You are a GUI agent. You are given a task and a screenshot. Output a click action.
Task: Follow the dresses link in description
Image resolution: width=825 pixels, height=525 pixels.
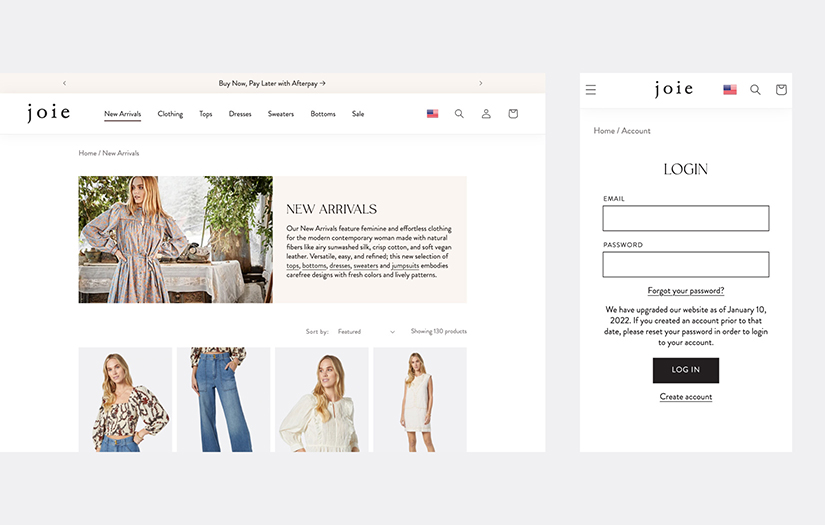[x=340, y=266]
